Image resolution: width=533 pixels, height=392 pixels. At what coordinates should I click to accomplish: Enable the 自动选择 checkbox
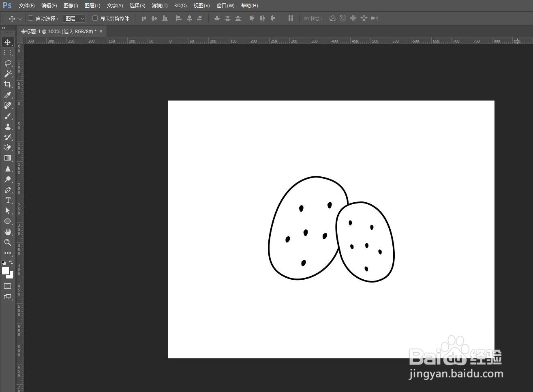coord(30,18)
